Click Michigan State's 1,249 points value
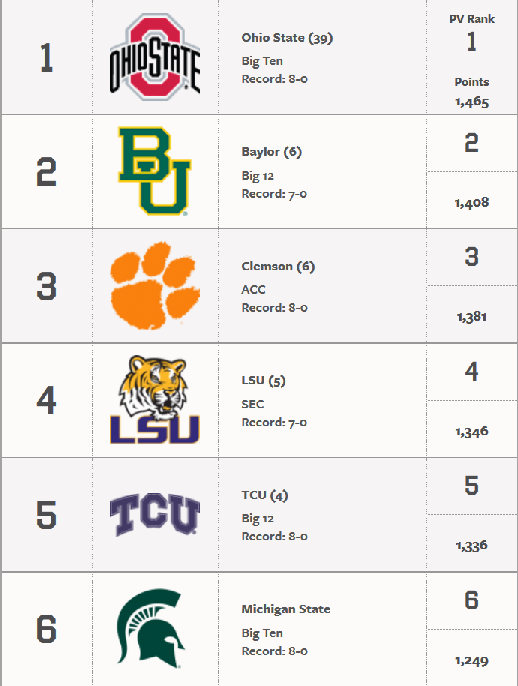Viewport: 518px width, 686px height. [x=472, y=661]
